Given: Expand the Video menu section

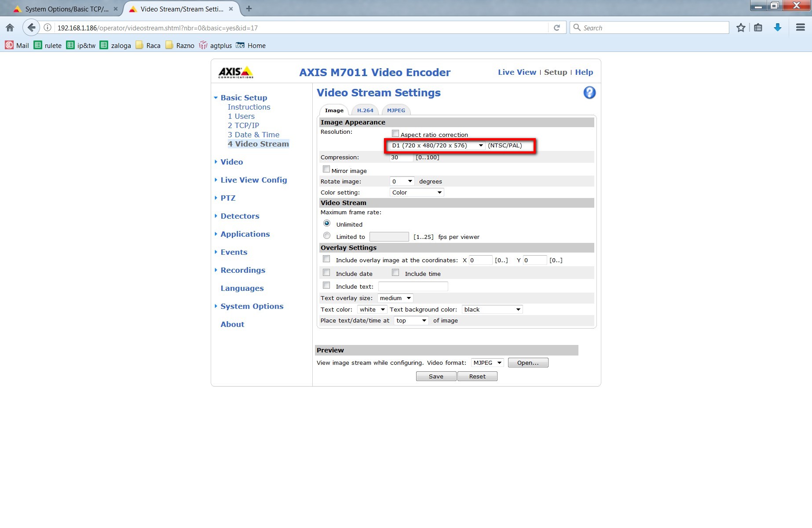Looking at the screenshot, I should [232, 162].
